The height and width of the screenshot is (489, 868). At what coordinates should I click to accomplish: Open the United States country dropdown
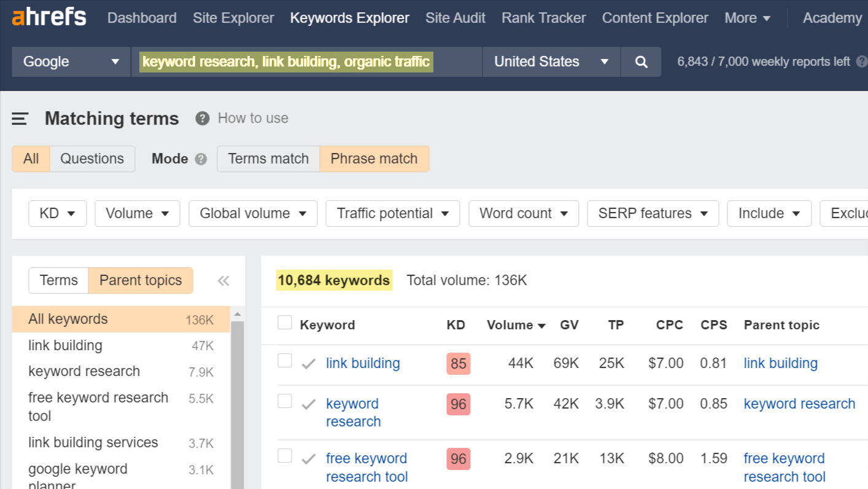pyautogui.click(x=550, y=61)
